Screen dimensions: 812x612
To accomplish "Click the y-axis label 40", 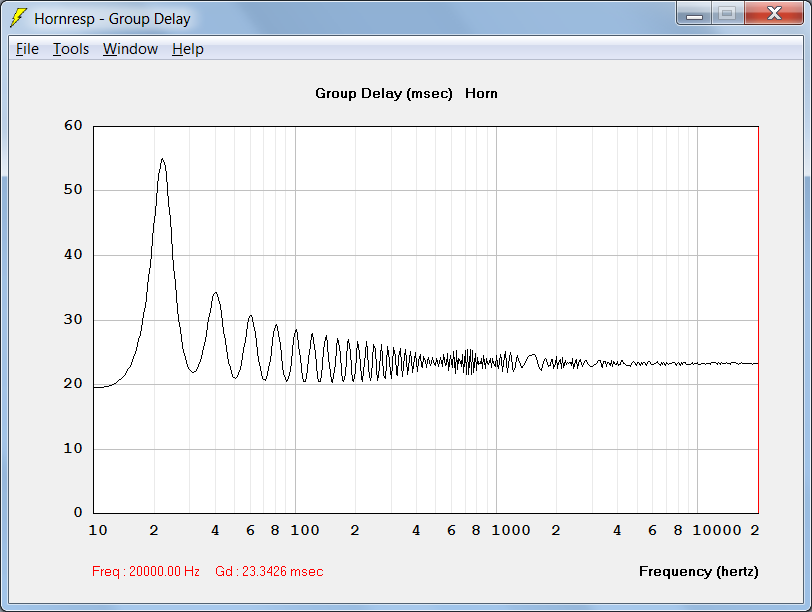I will [x=73, y=255].
